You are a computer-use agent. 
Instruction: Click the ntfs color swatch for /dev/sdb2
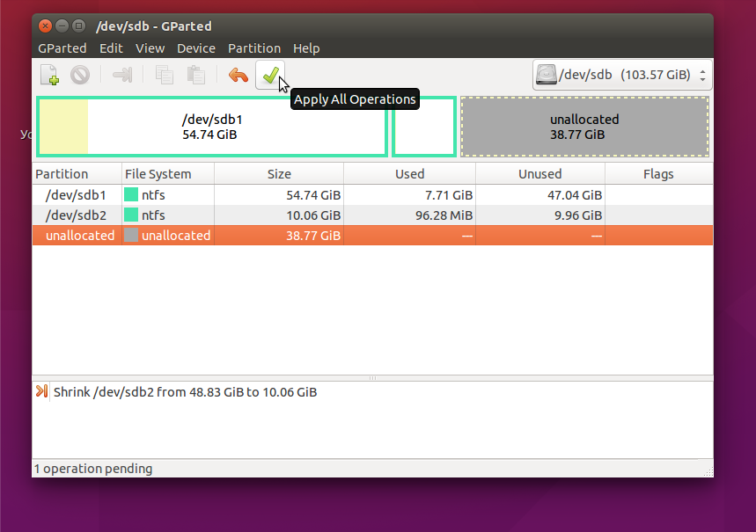tap(131, 215)
